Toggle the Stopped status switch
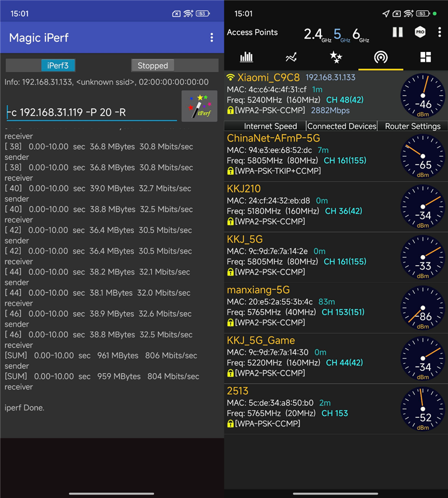 (175, 65)
